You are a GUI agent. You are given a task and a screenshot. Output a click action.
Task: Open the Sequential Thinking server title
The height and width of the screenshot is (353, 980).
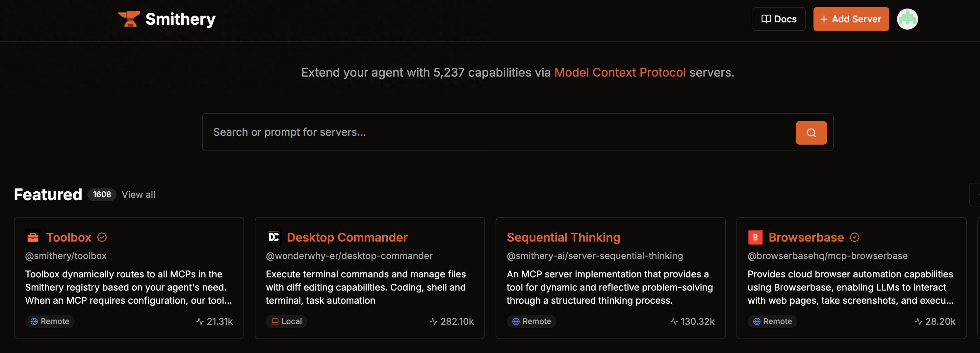563,238
